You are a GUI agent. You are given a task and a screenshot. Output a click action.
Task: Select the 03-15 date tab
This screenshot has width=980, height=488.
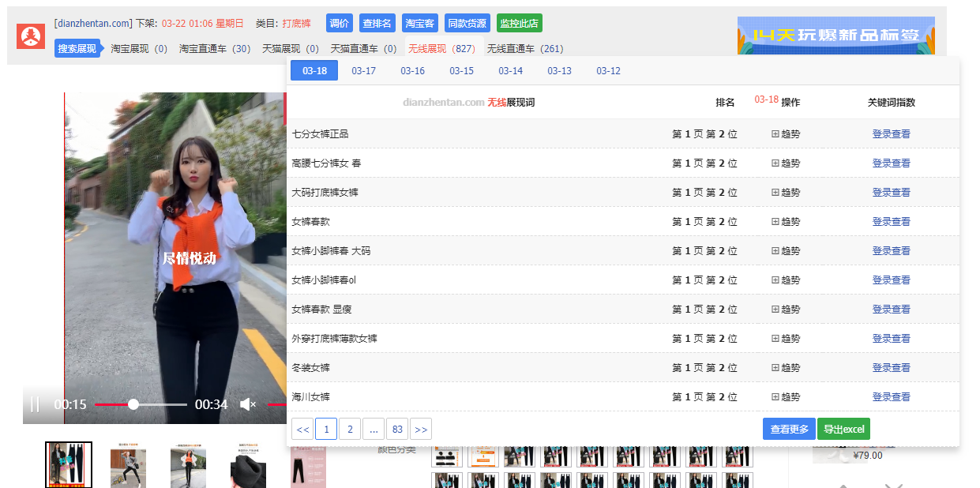click(x=462, y=70)
